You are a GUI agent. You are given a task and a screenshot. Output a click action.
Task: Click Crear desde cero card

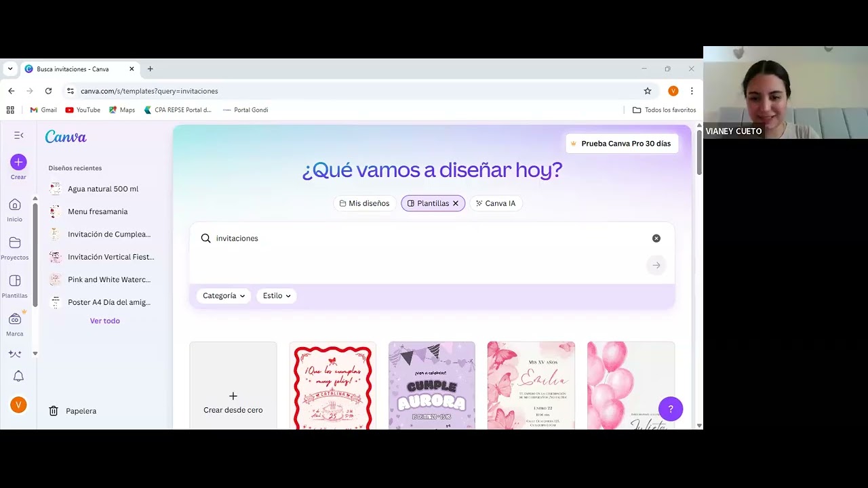tap(233, 386)
